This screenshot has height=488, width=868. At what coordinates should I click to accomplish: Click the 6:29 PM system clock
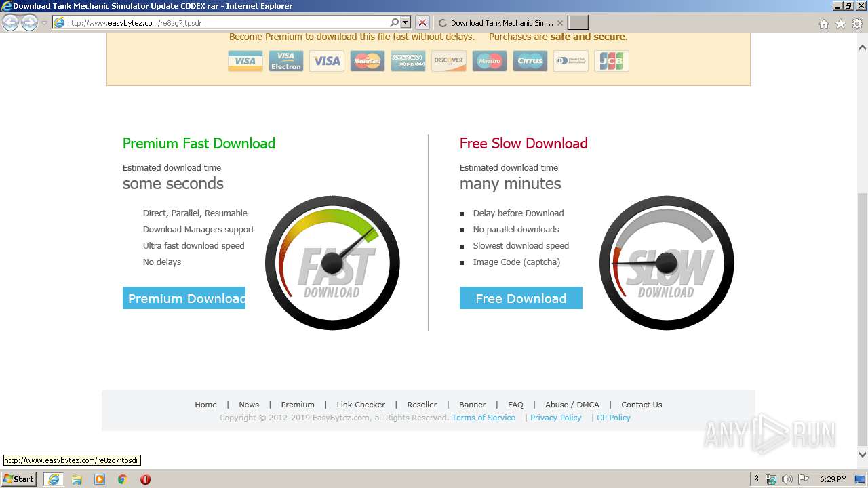click(x=833, y=479)
